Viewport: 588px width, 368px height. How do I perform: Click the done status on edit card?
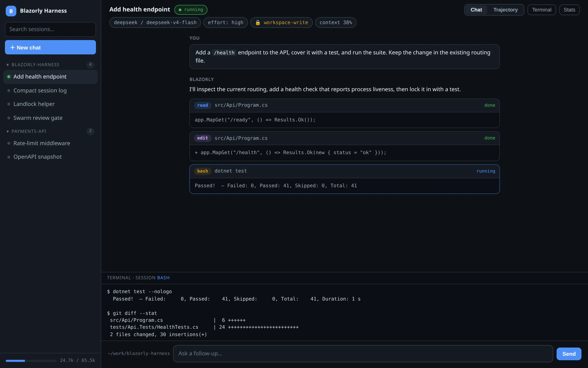[490, 138]
